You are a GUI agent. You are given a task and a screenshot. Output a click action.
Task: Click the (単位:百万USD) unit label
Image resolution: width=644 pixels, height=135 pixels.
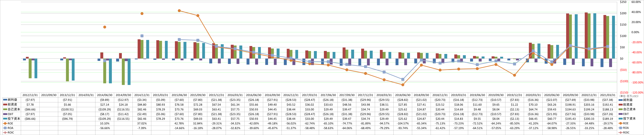pyautogui.click(x=629, y=96)
